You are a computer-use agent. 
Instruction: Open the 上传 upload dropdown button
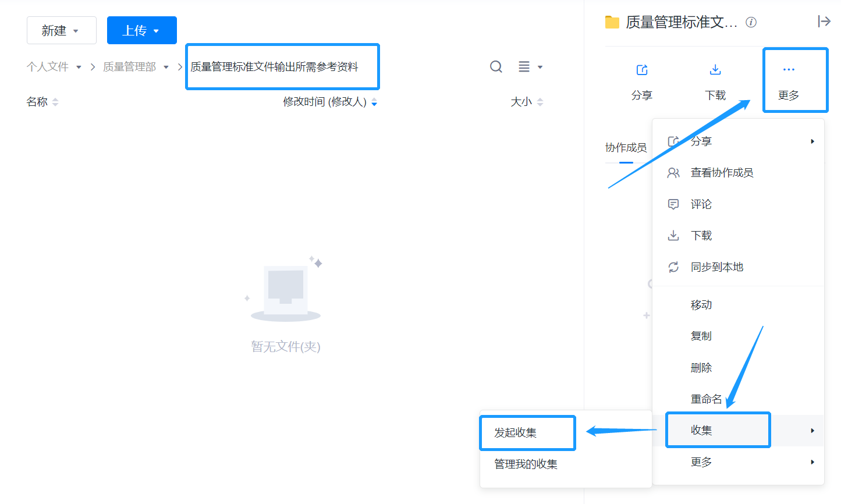[x=142, y=30]
